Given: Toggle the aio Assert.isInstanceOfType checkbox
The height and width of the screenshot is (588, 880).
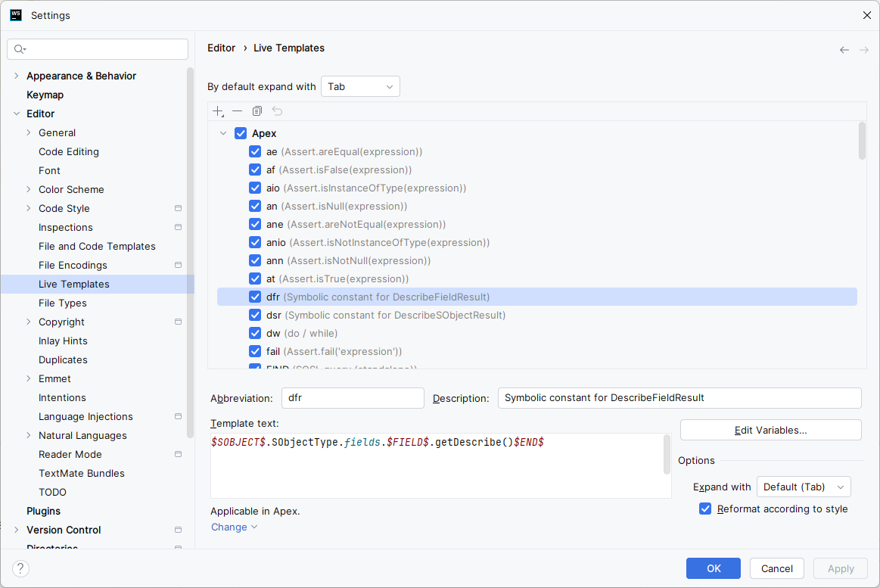Looking at the screenshot, I should (x=255, y=188).
